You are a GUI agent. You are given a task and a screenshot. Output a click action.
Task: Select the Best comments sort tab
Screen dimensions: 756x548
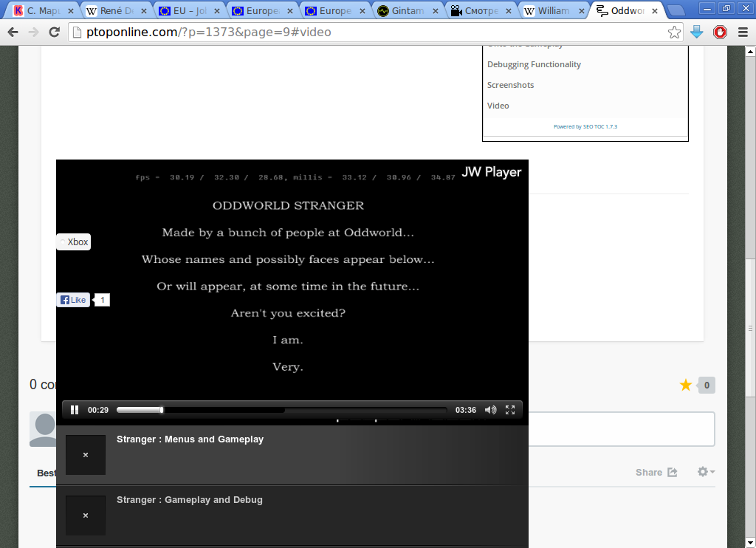coord(47,473)
